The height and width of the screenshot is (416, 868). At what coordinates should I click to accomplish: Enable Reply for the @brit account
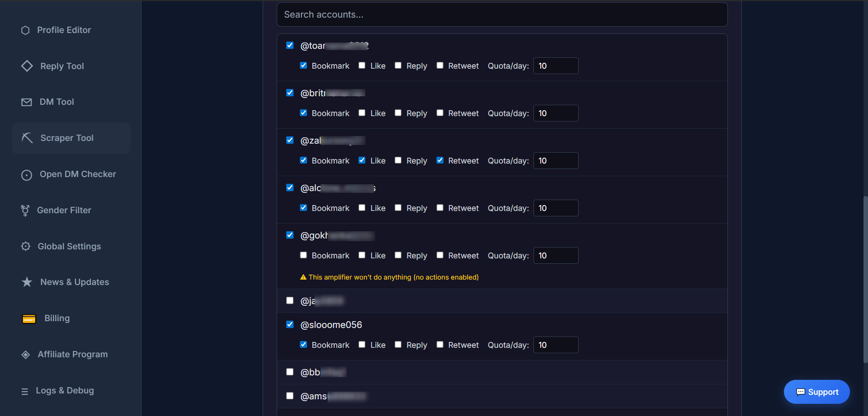click(398, 113)
